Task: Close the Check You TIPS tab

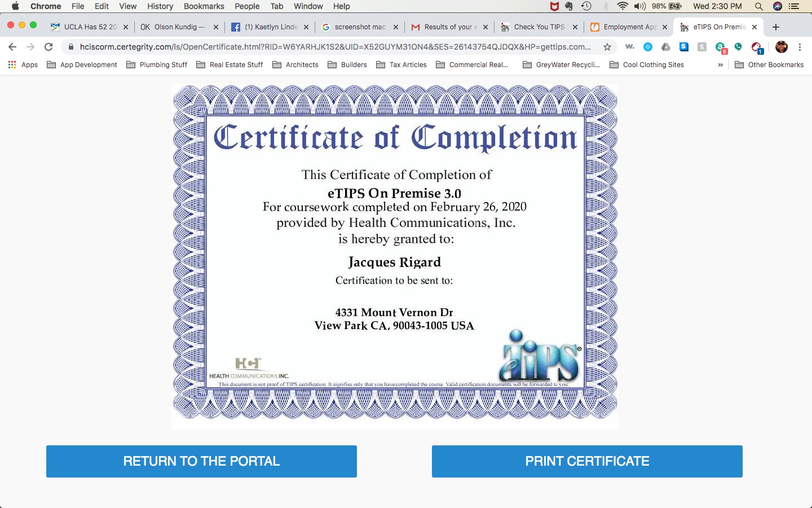Action: pyautogui.click(x=575, y=27)
